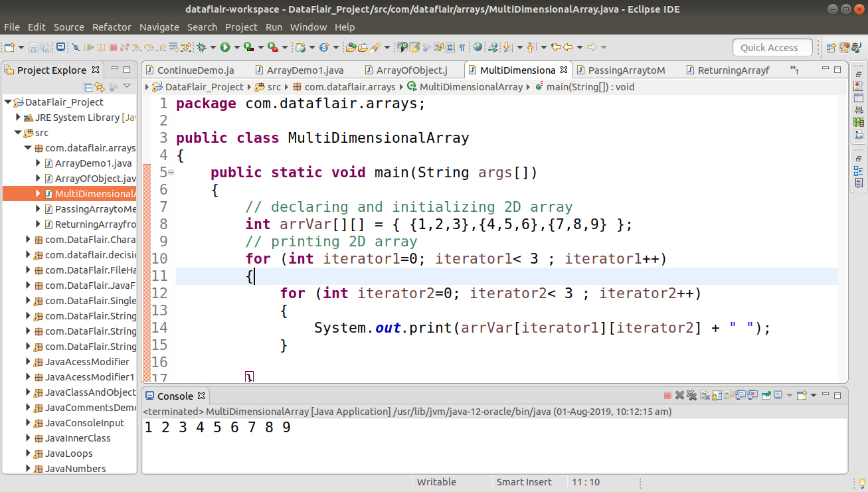Click the Next Annotation icon
Image resolution: width=868 pixels, height=492 pixels.
[507, 47]
